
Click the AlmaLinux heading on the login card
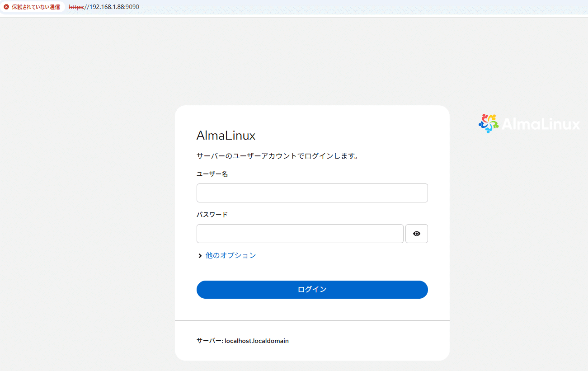pyautogui.click(x=226, y=135)
